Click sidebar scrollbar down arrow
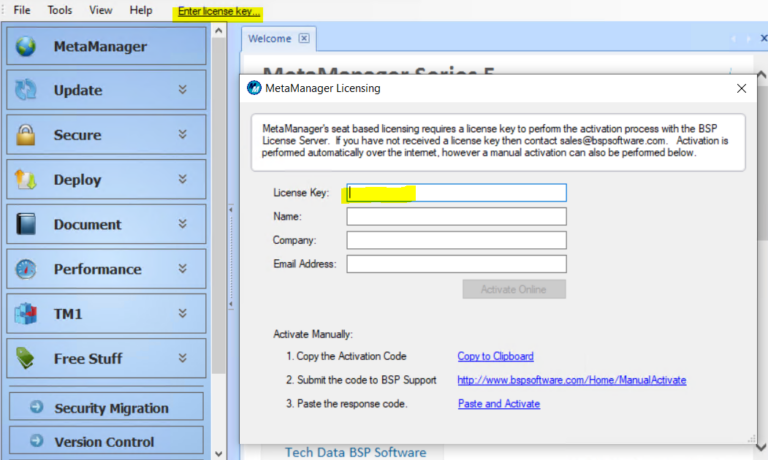The image size is (768, 460). (218, 454)
